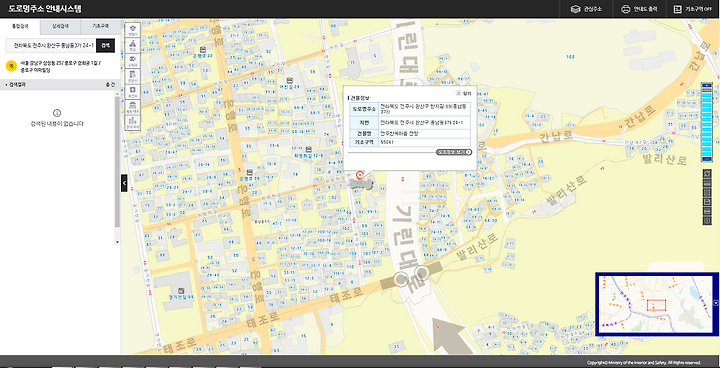
Task: Click the 도로정보 보기 button in popup
Action: click(454, 152)
